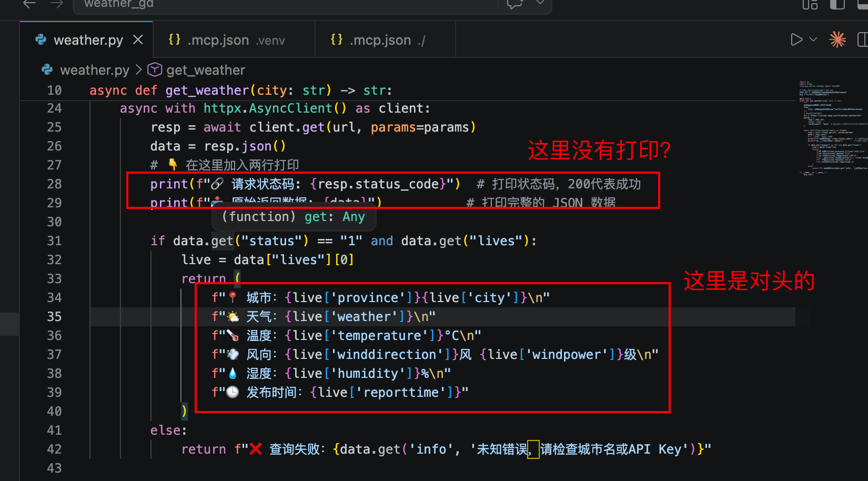Viewport: 868px width, 481px height.
Task: Switch to the weather.py editor tab
Action: pos(87,40)
